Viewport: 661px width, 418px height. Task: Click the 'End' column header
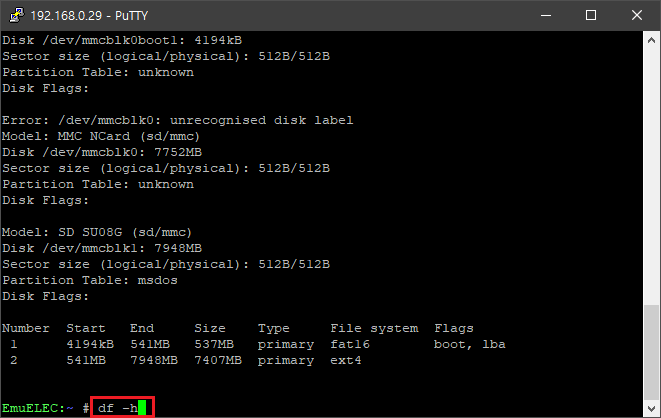click(x=142, y=329)
